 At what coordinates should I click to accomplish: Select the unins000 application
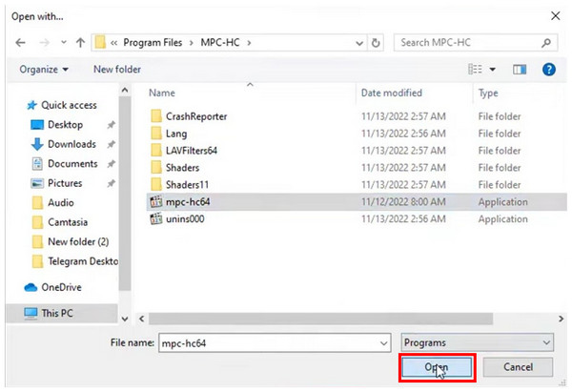pyautogui.click(x=185, y=219)
